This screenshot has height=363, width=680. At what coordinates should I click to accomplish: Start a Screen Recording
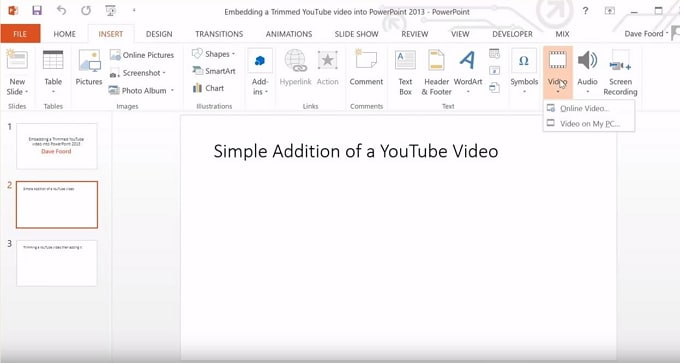click(620, 72)
